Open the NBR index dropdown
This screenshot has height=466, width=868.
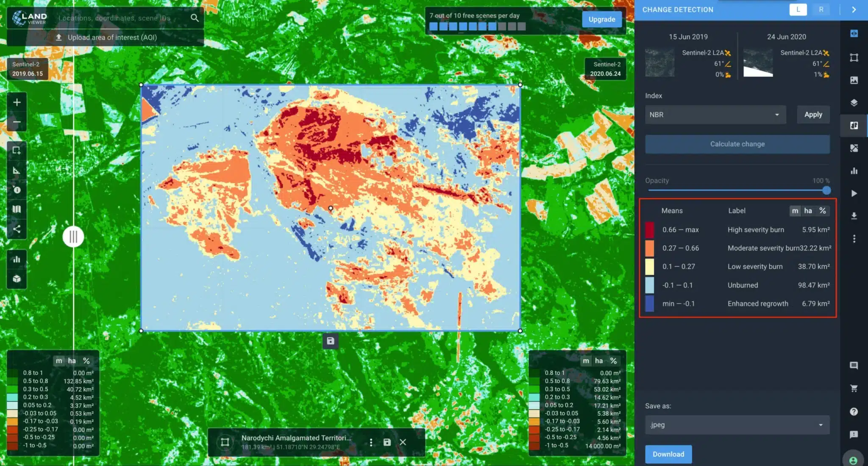coord(715,114)
